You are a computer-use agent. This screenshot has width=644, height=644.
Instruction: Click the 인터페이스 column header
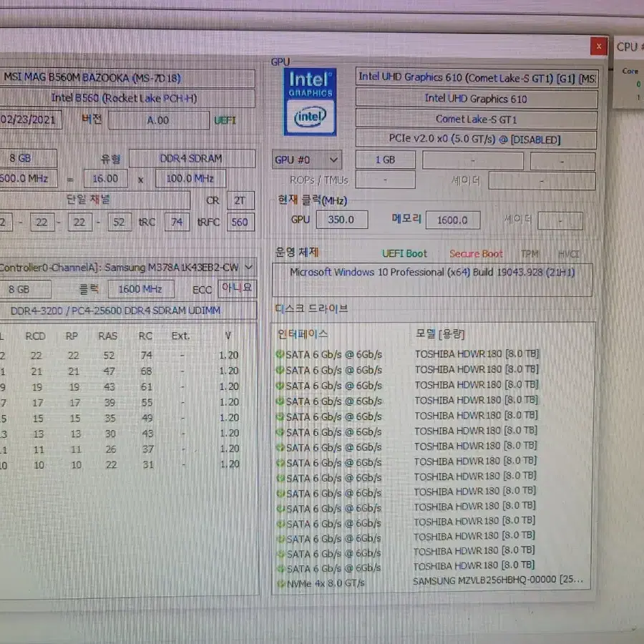coord(303,334)
